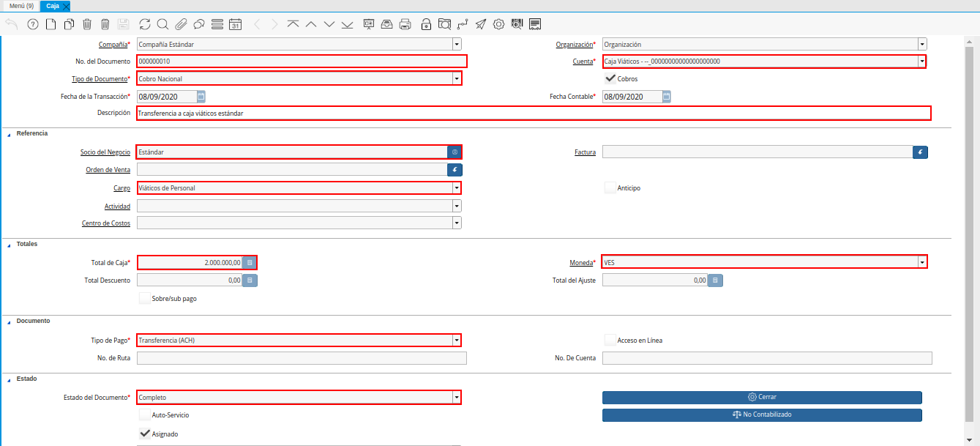
Task: Switch to the Menú (9) tab
Action: 21,6
